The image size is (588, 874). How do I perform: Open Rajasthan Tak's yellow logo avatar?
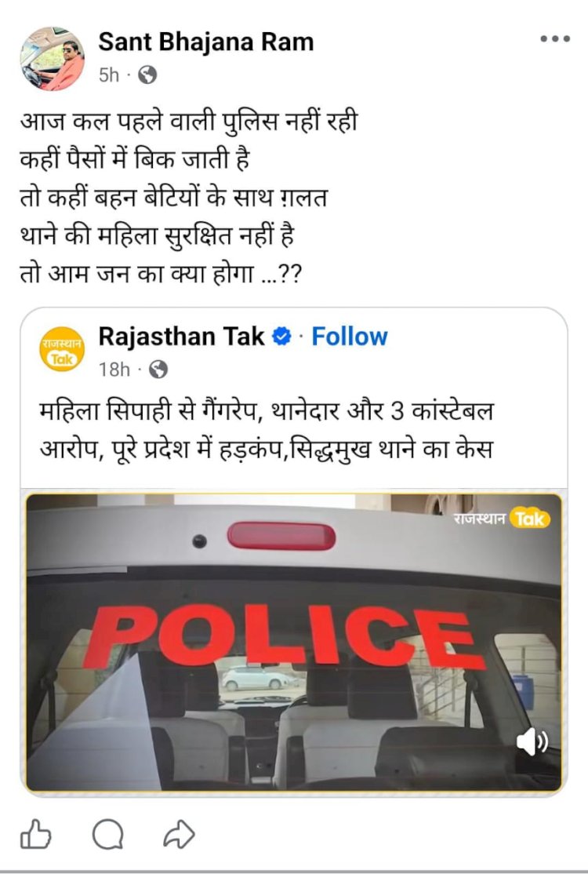[x=61, y=349]
